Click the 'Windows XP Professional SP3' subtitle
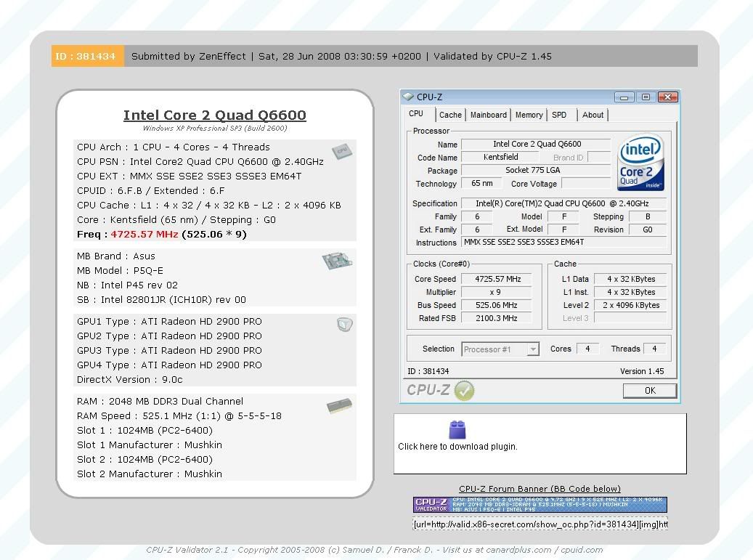Viewport: 753px width, 560px height. [x=215, y=129]
